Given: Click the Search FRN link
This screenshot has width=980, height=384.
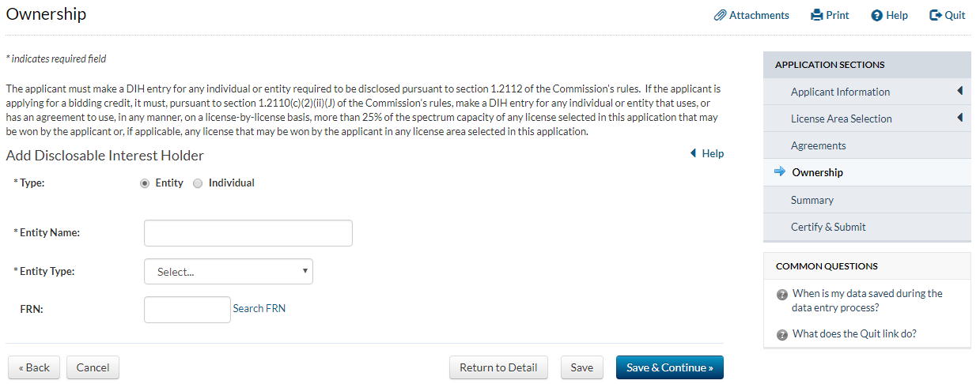Looking at the screenshot, I should click(x=259, y=309).
